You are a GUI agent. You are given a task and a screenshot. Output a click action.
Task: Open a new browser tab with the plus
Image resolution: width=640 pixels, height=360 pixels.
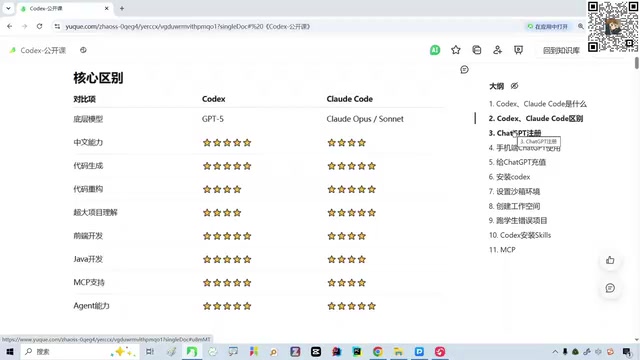(122, 8)
